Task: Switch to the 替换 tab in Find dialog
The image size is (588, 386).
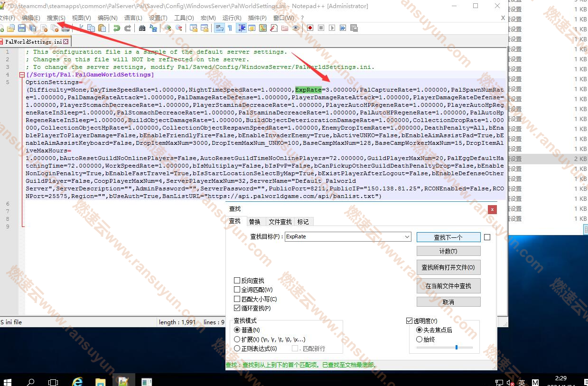Action: 255,222
